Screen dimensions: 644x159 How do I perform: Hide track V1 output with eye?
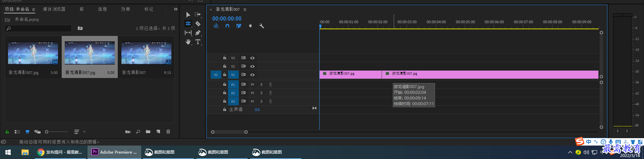click(253, 75)
